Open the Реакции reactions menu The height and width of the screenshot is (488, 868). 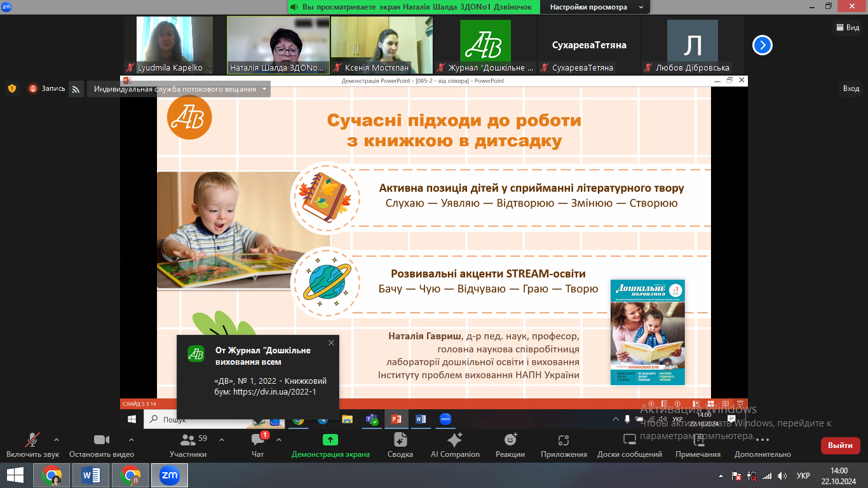coord(510,445)
